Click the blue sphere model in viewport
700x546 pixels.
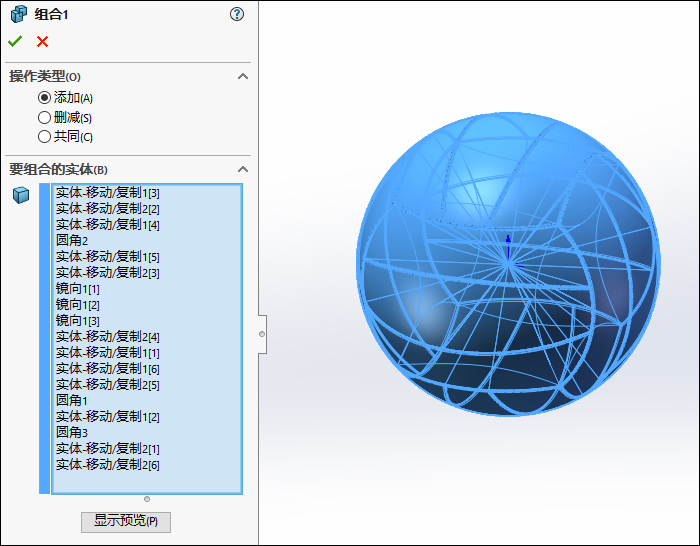pyautogui.click(x=508, y=264)
